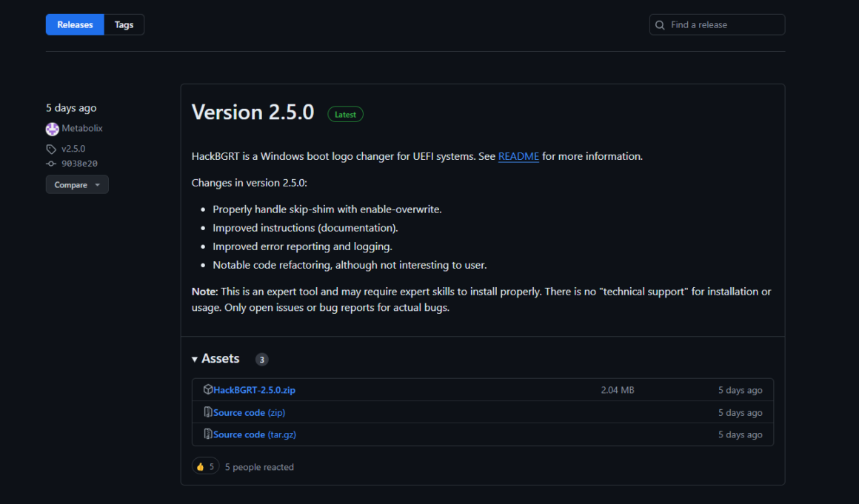View who reacted via 5 people reacted

259,467
